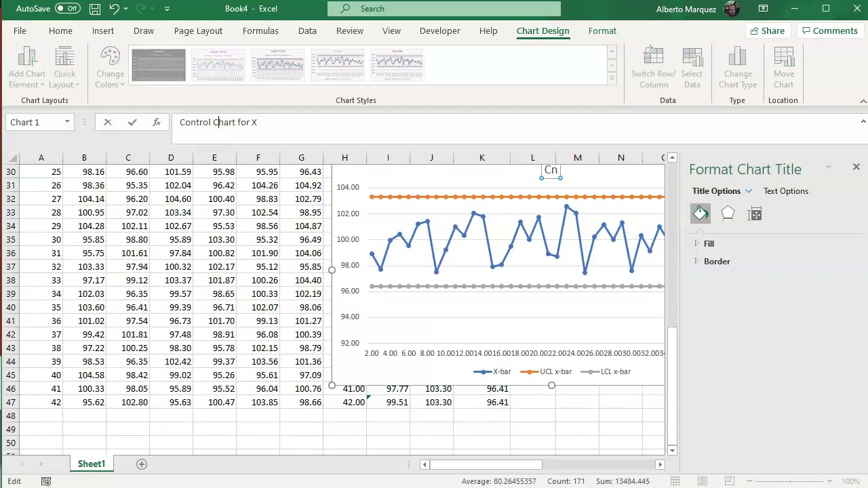Click the Insert Function fx icon
The image size is (868, 488).
pyautogui.click(x=157, y=122)
